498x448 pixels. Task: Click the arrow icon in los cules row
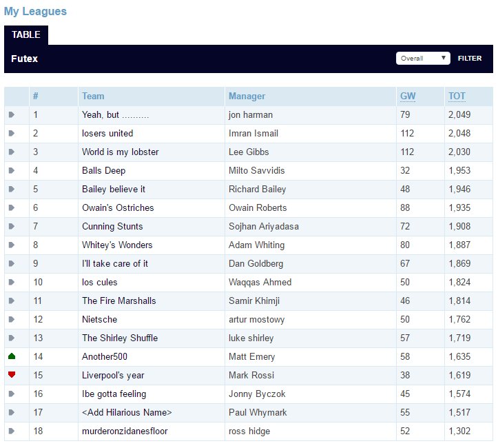click(x=12, y=282)
